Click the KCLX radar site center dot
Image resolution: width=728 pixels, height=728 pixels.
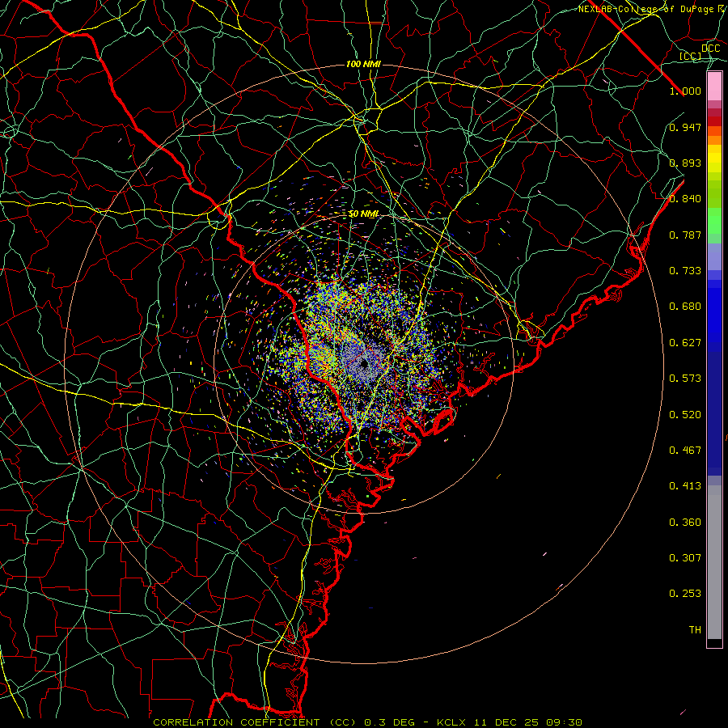(x=364, y=363)
